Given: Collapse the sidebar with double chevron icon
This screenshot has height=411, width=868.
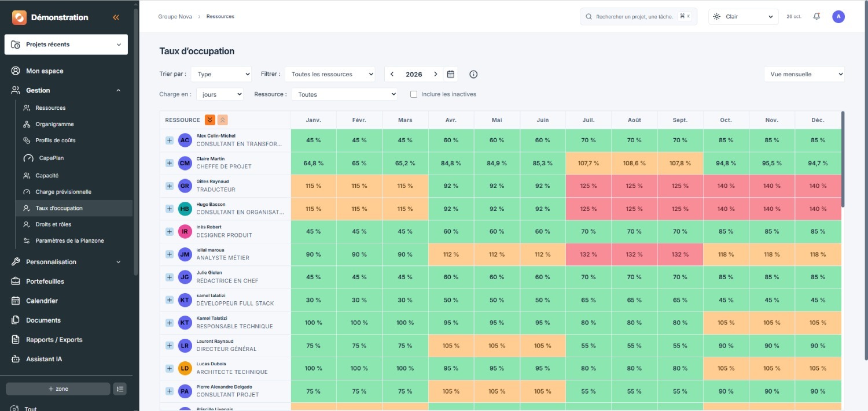Looking at the screenshot, I should (x=116, y=17).
